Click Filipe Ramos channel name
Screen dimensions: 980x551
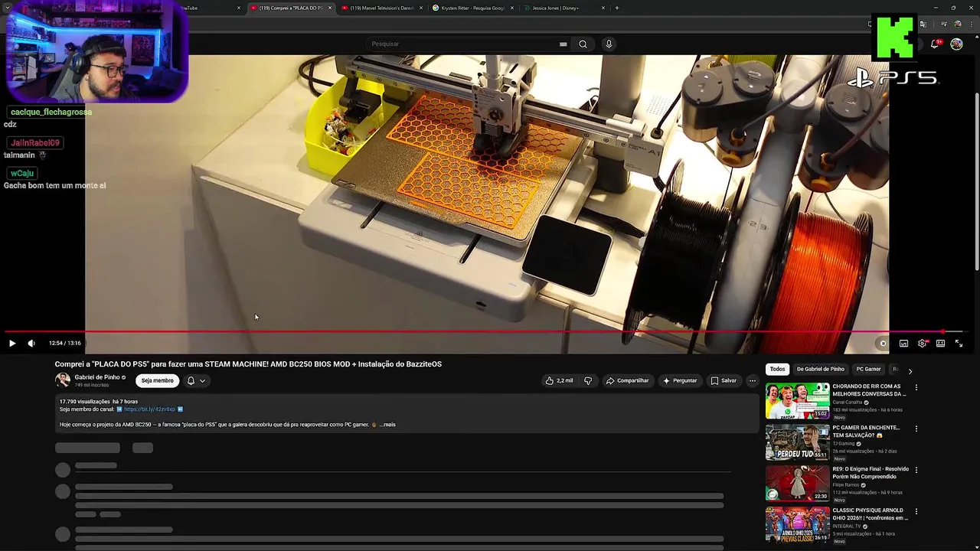(846, 485)
